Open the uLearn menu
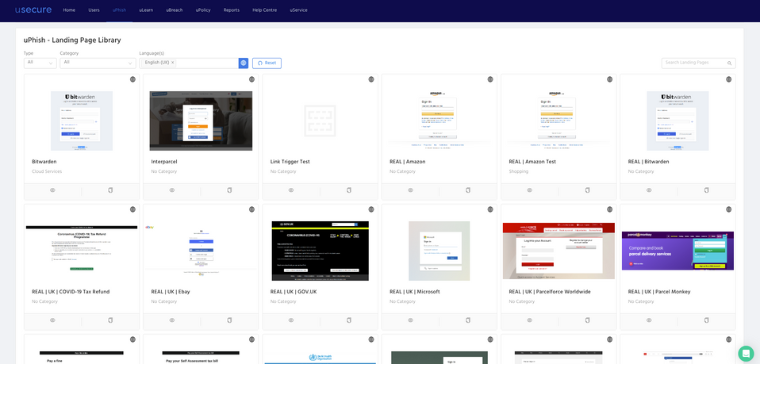Image resolution: width=760 pixels, height=420 pixels. coord(146,10)
